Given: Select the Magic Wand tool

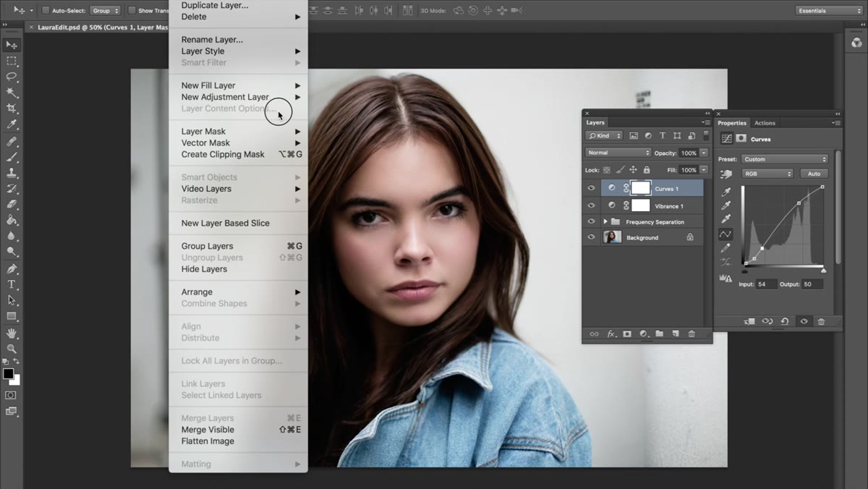Looking at the screenshot, I should click(12, 93).
